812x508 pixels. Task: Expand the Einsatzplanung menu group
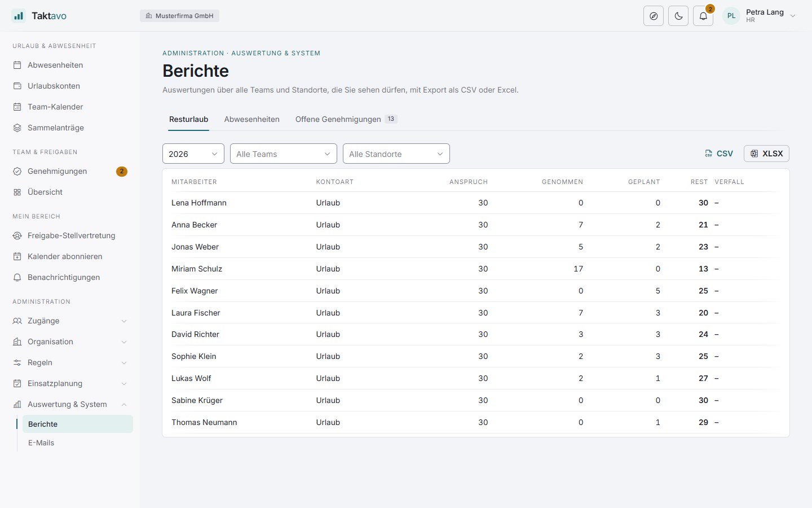coord(70,383)
